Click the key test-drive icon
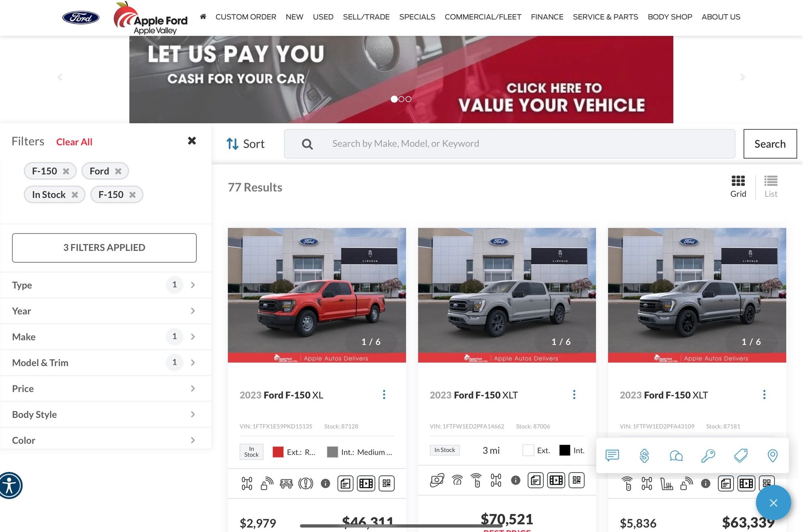 (x=708, y=456)
